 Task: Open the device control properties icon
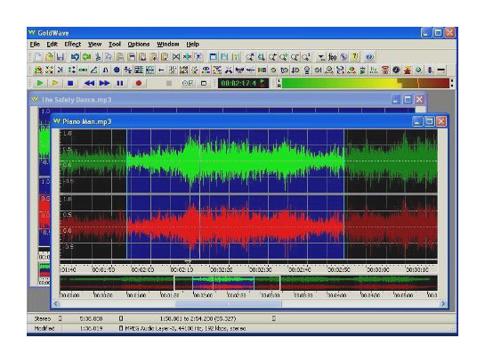point(204,83)
